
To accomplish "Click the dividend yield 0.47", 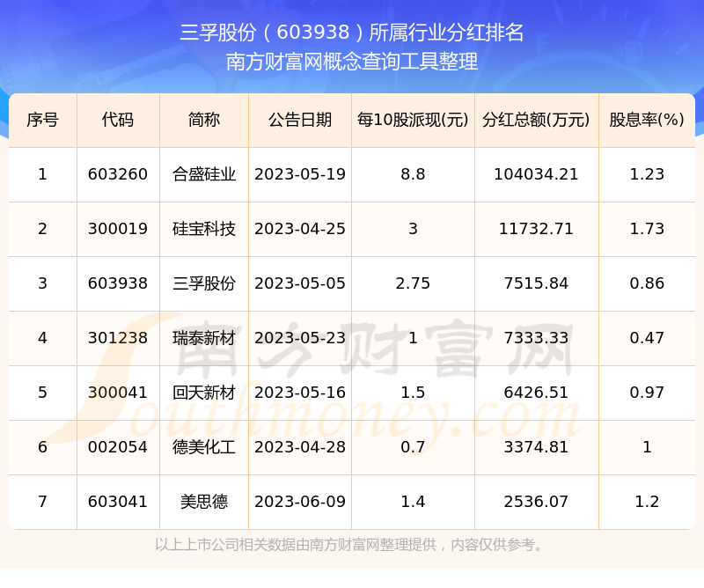I will coord(647,338).
